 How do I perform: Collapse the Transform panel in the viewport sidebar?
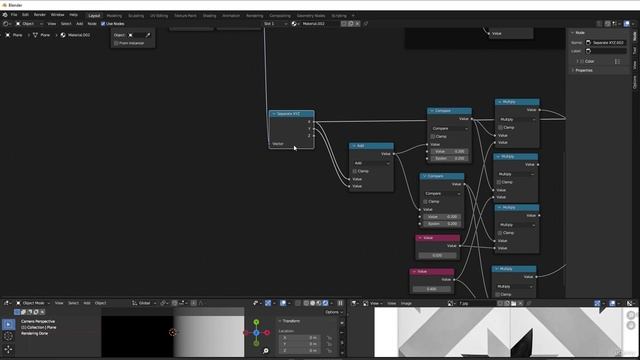tap(280, 321)
